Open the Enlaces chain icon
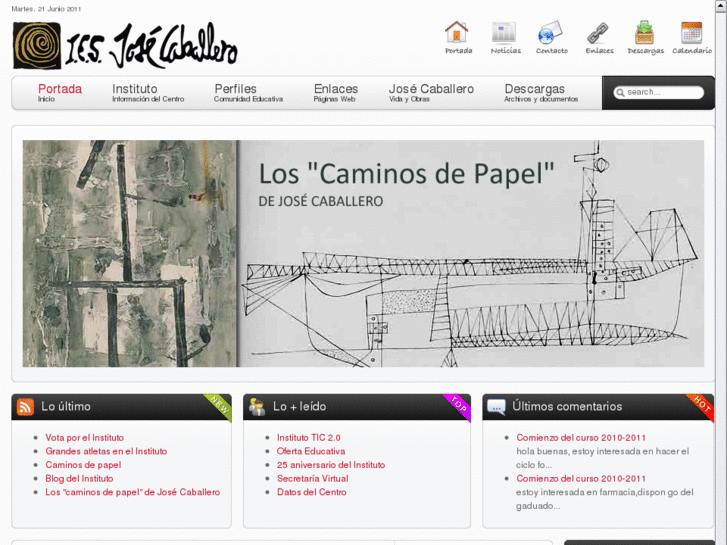727x545 pixels. pos(598,33)
